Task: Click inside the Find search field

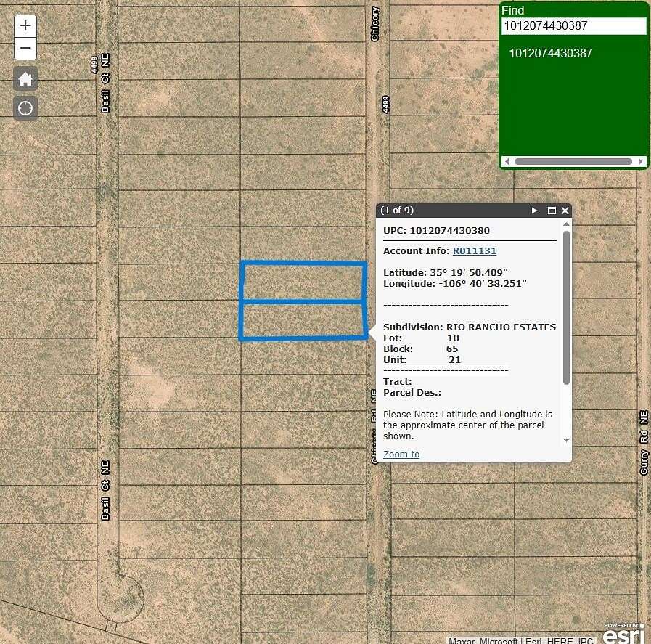Action: click(x=573, y=25)
